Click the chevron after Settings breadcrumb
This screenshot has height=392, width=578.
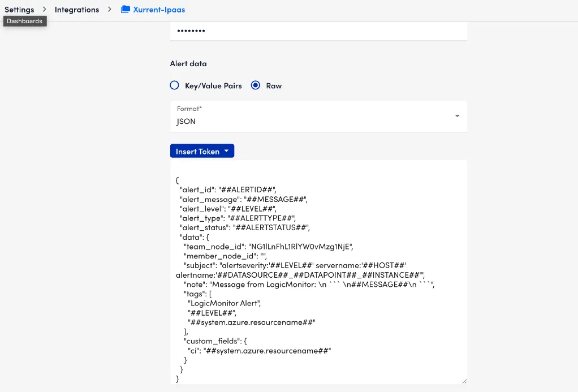[x=44, y=9]
